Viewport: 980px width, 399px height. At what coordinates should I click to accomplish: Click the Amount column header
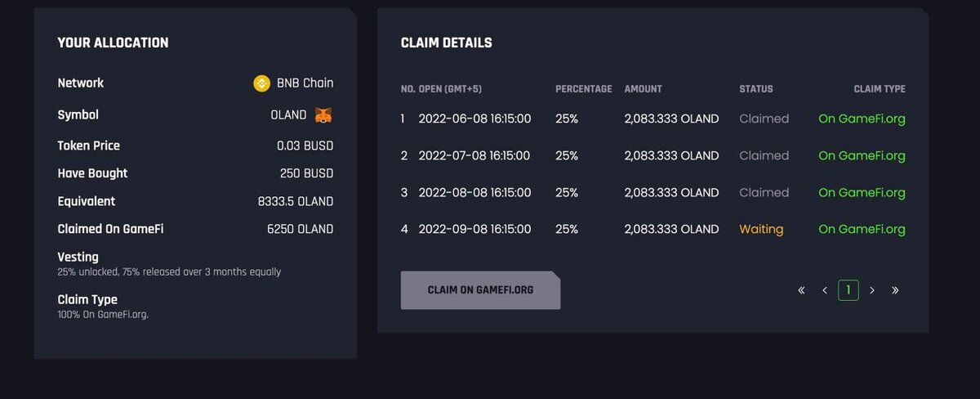(643, 89)
